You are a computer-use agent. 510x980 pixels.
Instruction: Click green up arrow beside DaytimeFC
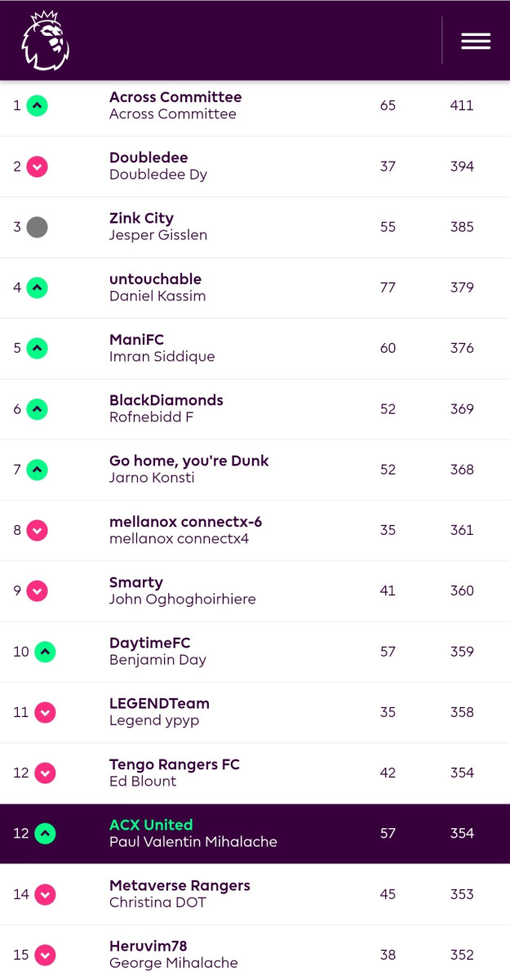tap(45, 652)
